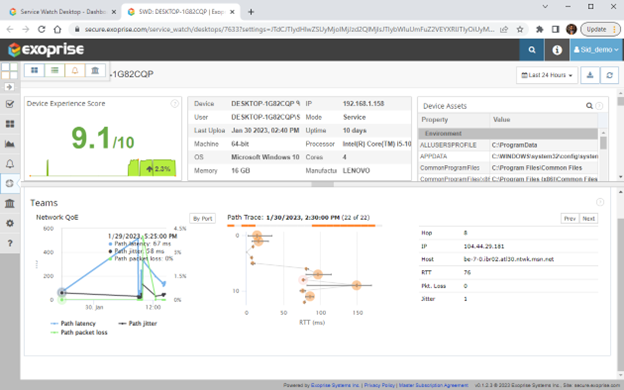
Task: Click the horizontal panel splitter handle
Action: pos(322,184)
